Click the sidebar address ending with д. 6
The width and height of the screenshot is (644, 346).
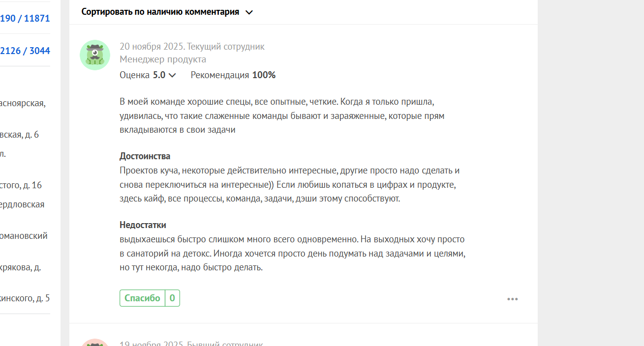coord(20,135)
